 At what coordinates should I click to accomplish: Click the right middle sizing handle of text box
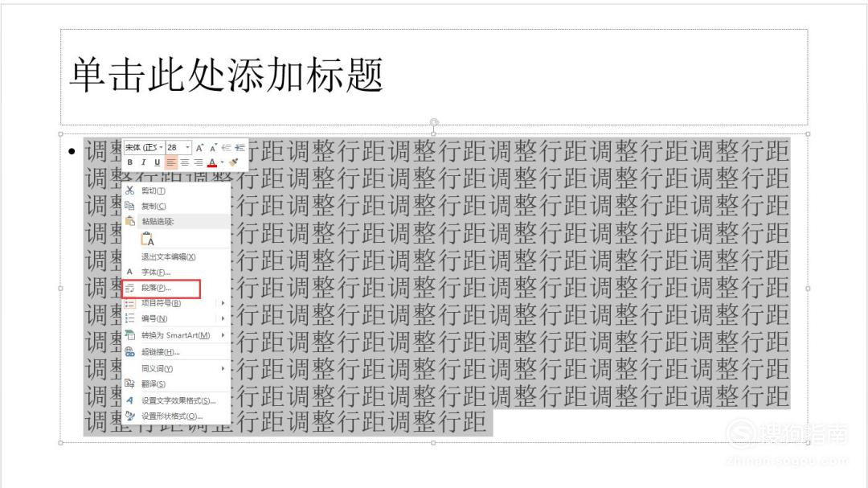click(x=809, y=289)
